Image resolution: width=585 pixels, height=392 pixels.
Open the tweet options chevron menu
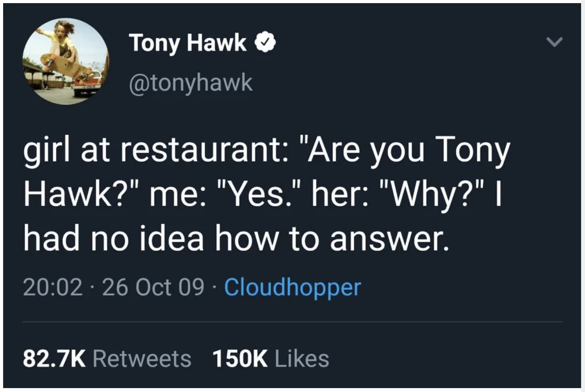coord(554,41)
